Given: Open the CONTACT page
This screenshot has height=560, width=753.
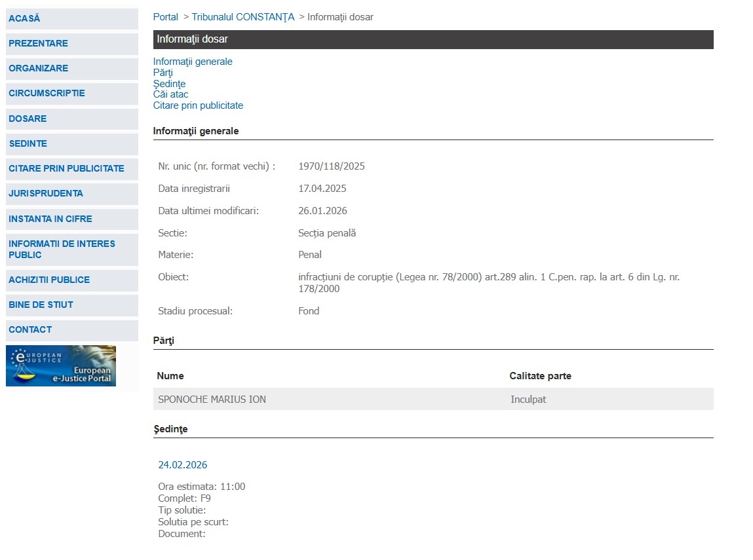Looking at the screenshot, I should pos(72,330).
